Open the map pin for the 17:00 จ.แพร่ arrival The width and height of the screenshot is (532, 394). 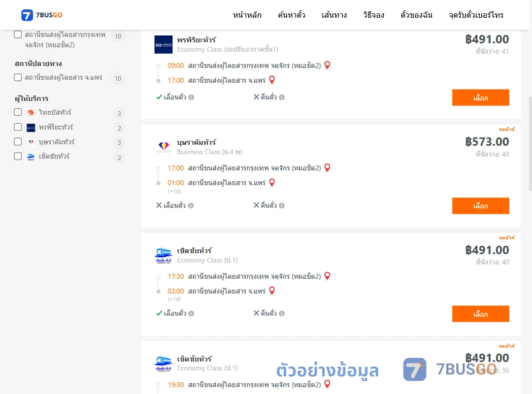[x=272, y=80]
